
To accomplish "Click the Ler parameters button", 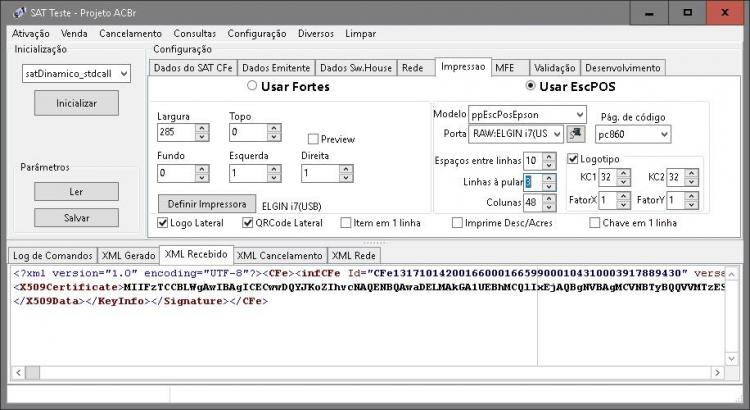I will [77, 191].
